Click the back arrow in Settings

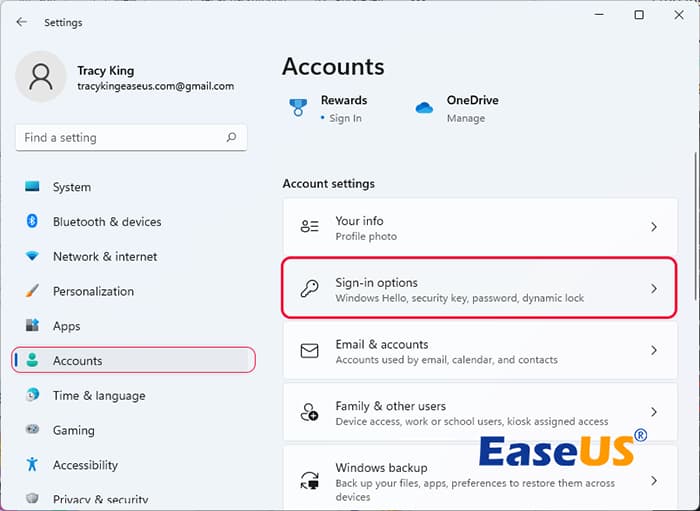coord(22,22)
